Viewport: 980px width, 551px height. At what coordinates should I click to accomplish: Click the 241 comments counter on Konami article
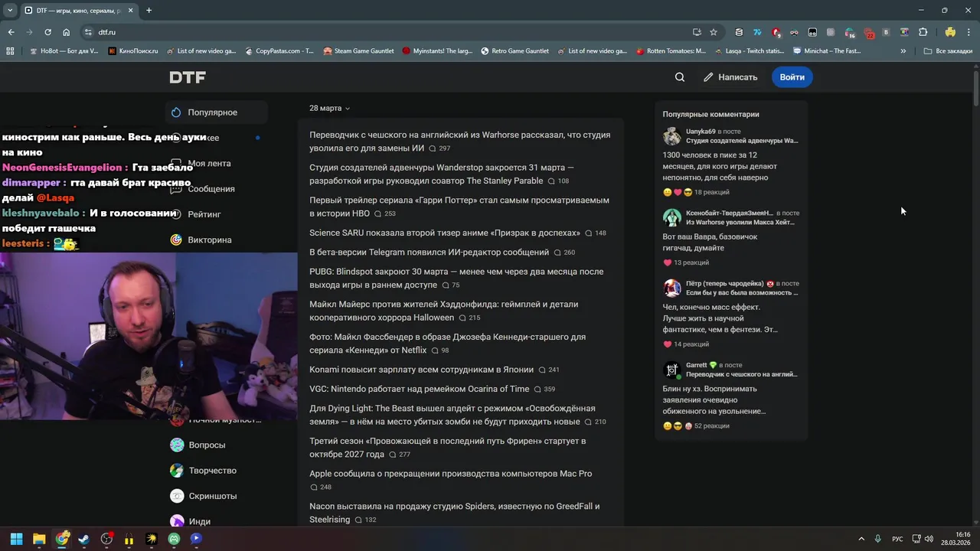pos(549,370)
